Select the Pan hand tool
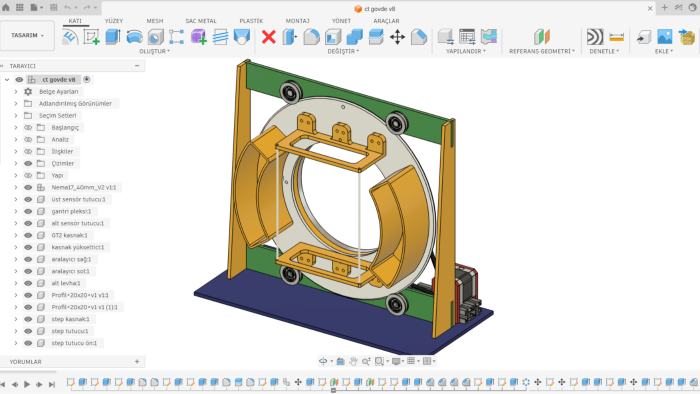This screenshot has width=700, height=394. 353,361
